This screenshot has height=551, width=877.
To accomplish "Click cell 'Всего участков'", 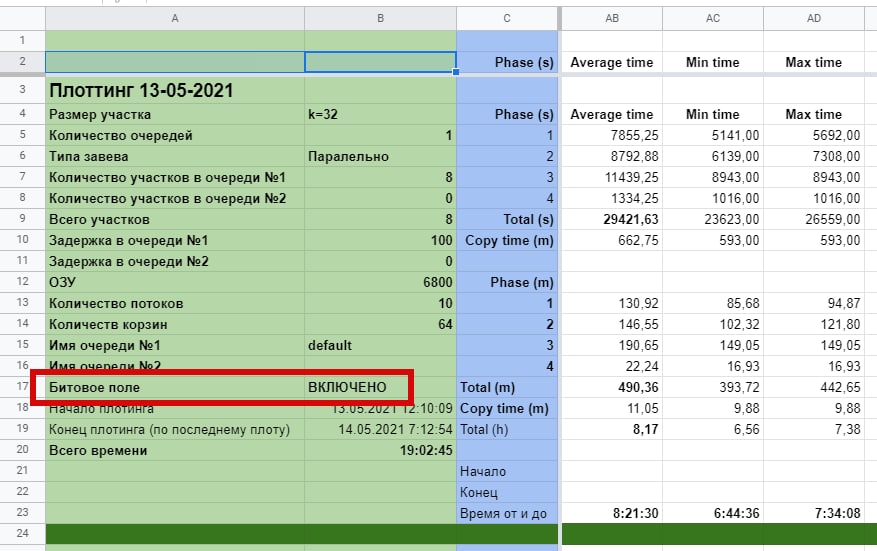I will 175,219.
